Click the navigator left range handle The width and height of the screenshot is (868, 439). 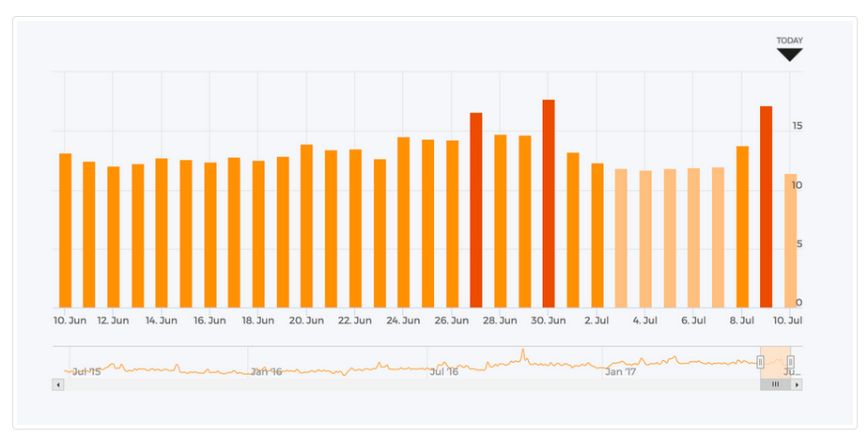(760, 362)
